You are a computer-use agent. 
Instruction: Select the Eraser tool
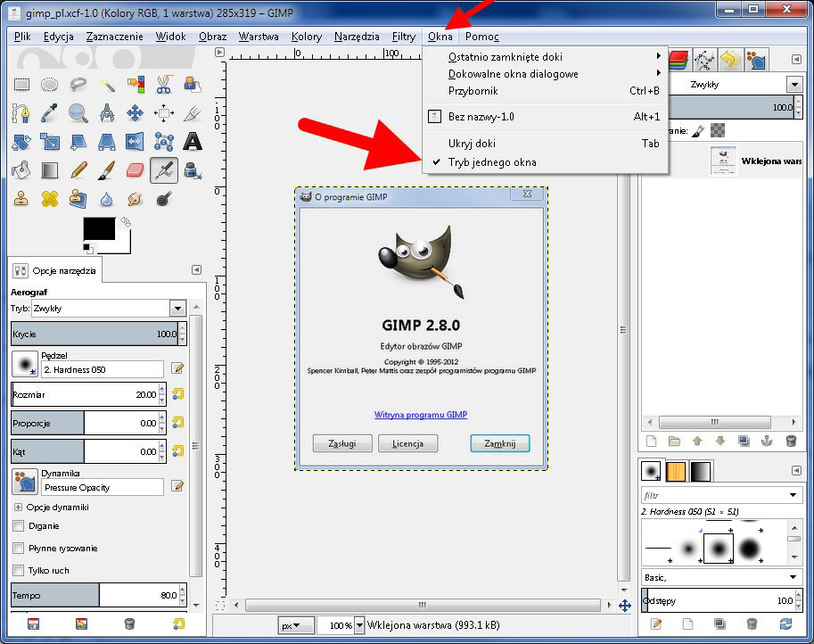pos(135,169)
